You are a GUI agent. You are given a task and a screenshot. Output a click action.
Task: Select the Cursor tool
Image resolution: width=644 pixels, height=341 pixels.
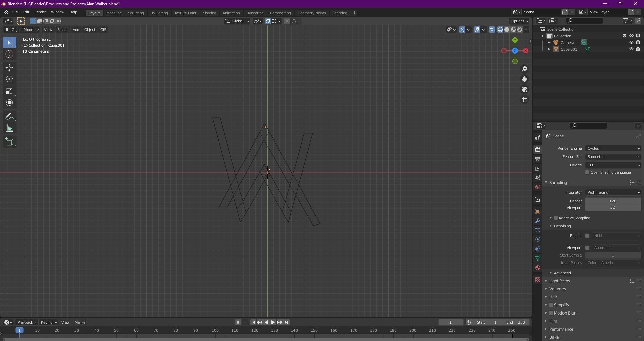[9, 54]
